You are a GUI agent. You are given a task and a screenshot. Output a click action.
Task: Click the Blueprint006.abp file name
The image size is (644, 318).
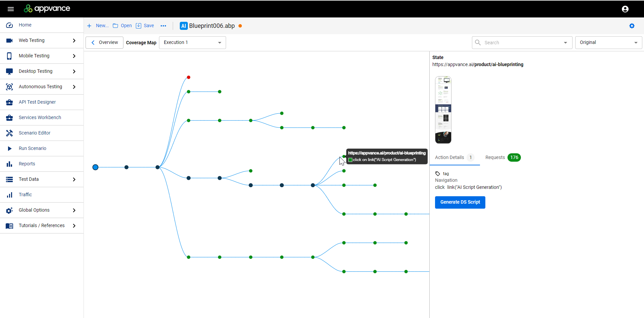[212, 26]
